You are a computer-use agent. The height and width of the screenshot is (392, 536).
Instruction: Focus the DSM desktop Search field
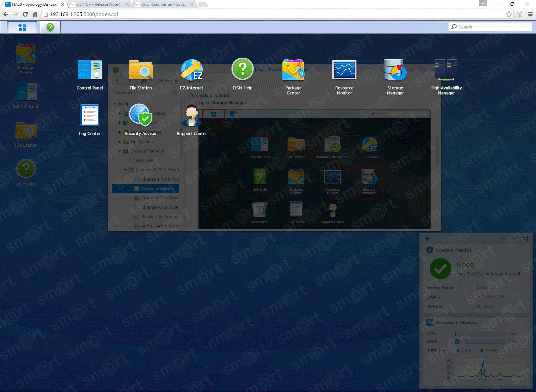coord(490,27)
